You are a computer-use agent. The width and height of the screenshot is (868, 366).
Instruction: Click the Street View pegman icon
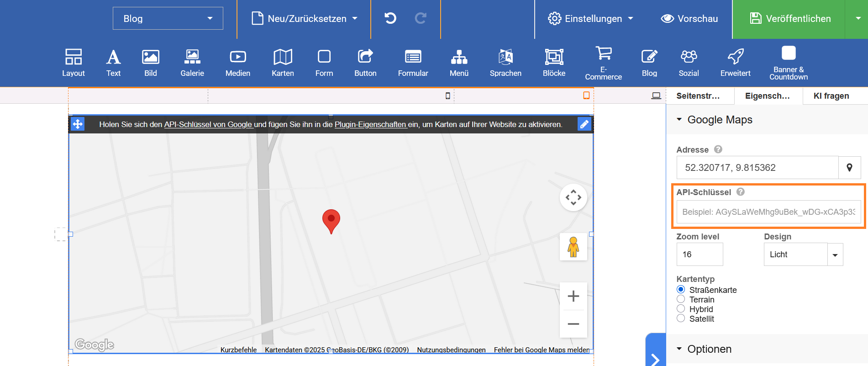[573, 247]
